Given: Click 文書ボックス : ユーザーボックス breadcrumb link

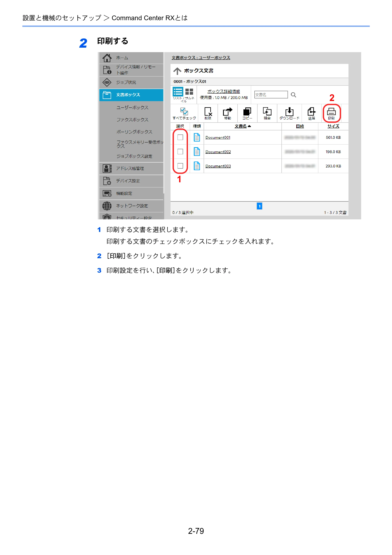Looking at the screenshot, I should (x=201, y=58).
